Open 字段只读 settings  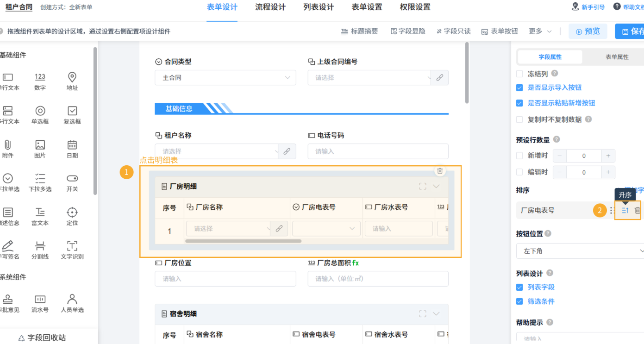click(454, 31)
